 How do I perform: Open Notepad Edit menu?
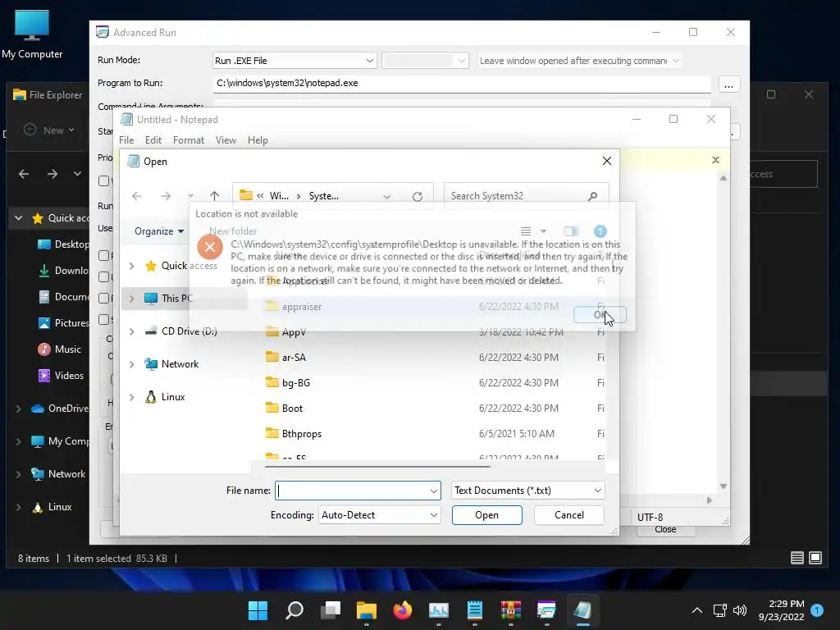point(153,140)
